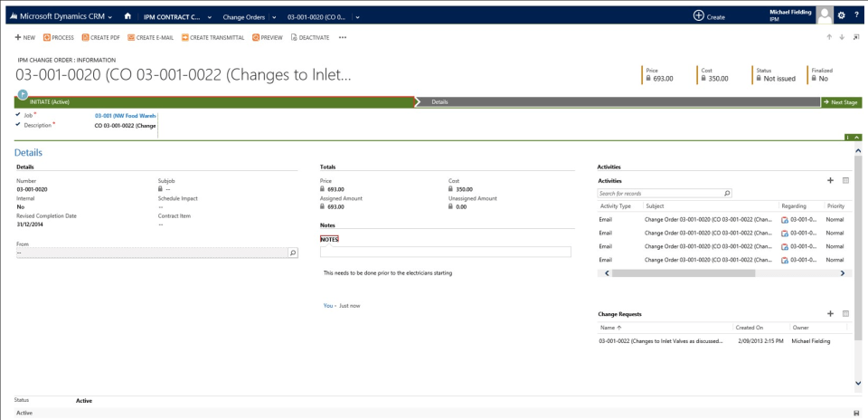Click the process flag circle icon
The image size is (868, 420).
tap(23, 95)
